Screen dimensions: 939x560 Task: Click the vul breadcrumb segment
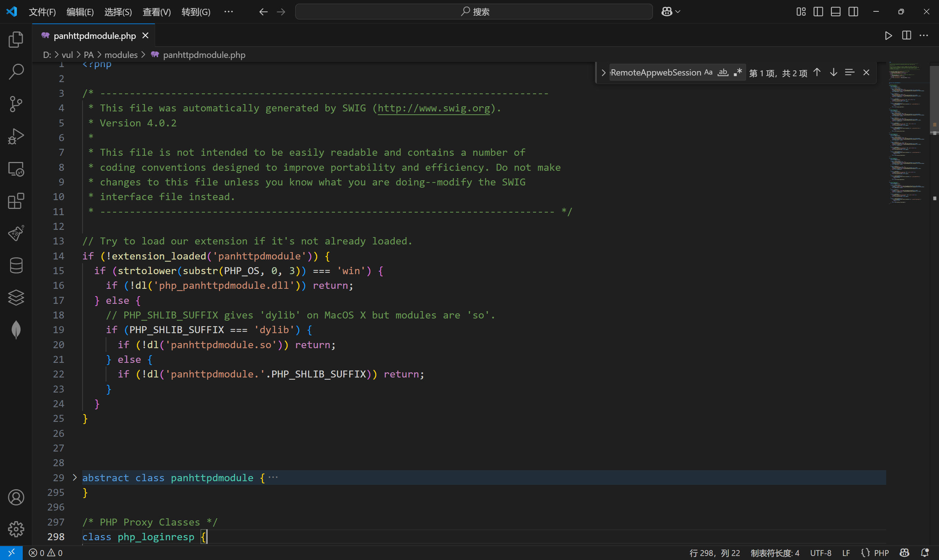[67, 55]
